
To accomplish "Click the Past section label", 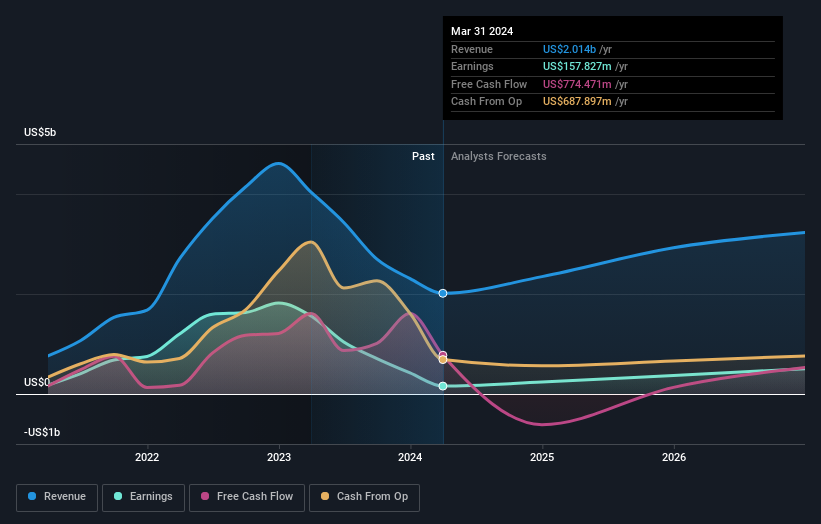I will [423, 156].
